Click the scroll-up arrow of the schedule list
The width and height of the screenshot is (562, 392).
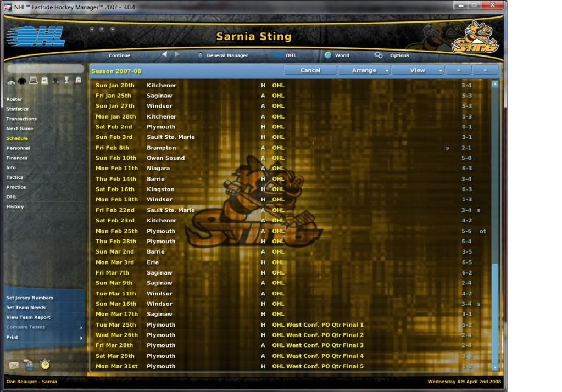(495, 84)
